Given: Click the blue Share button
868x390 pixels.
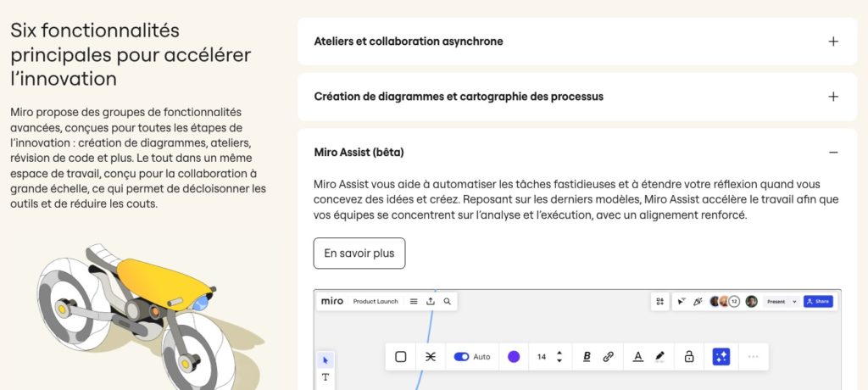Looking at the screenshot, I should (818, 301).
